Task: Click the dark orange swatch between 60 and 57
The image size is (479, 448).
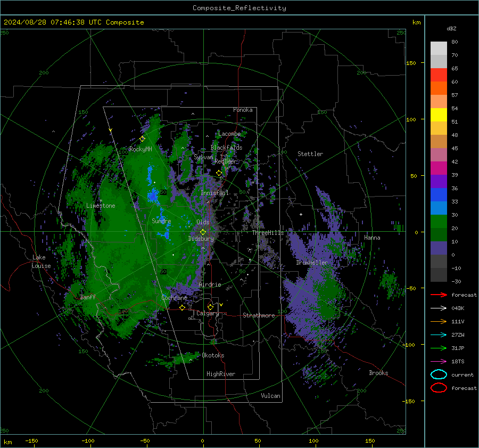Action: (439, 88)
